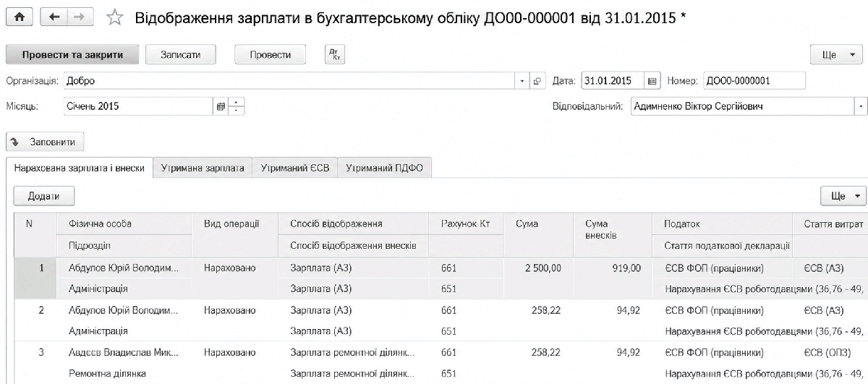Switch to Нарахована зарплата і внески tab

point(80,168)
